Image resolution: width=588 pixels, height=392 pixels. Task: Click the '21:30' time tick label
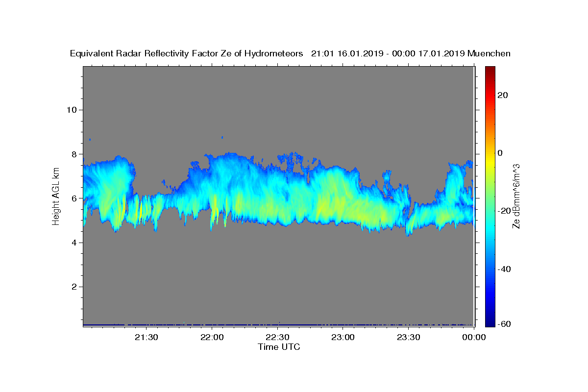pyautogui.click(x=146, y=338)
